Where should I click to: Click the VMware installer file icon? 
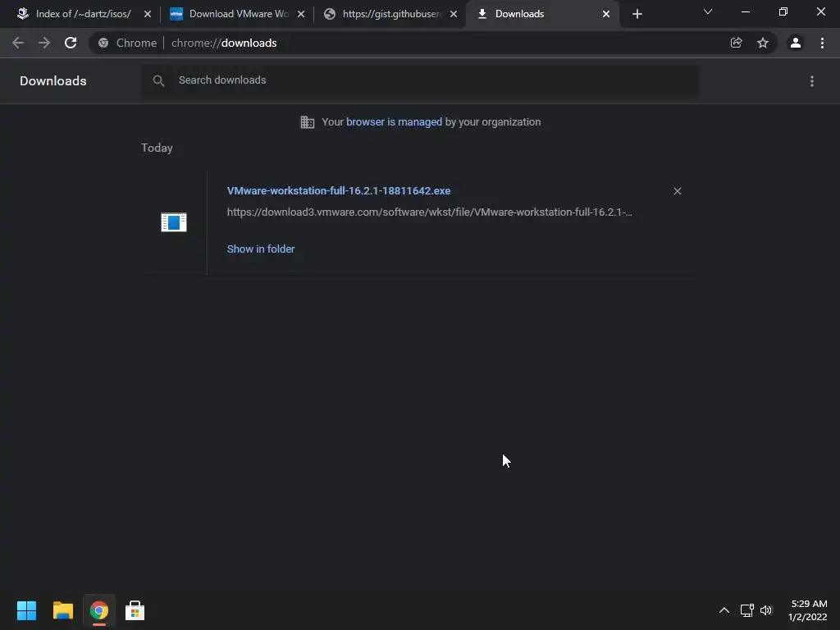[174, 221]
